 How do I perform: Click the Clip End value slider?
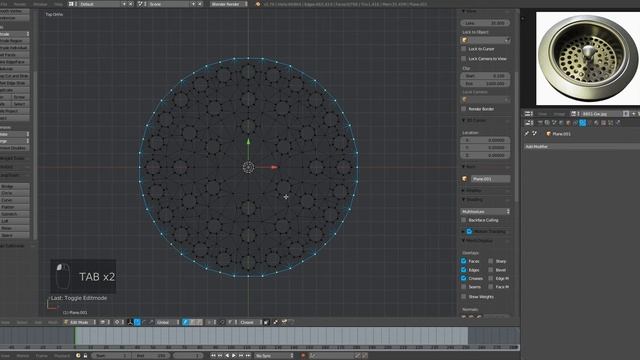tap(485, 83)
